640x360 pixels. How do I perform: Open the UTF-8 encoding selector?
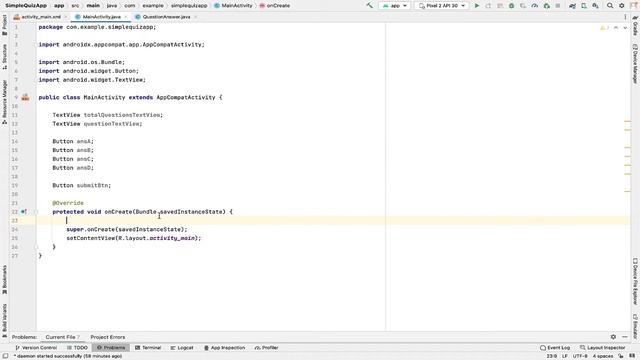[x=580, y=356]
